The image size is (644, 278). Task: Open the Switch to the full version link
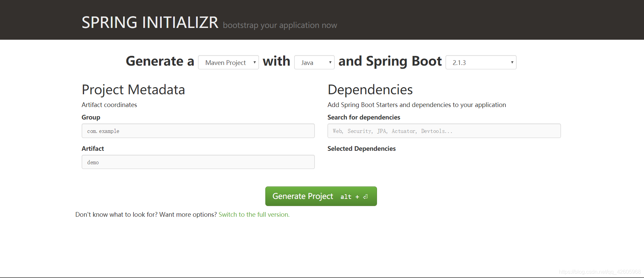pyautogui.click(x=254, y=214)
